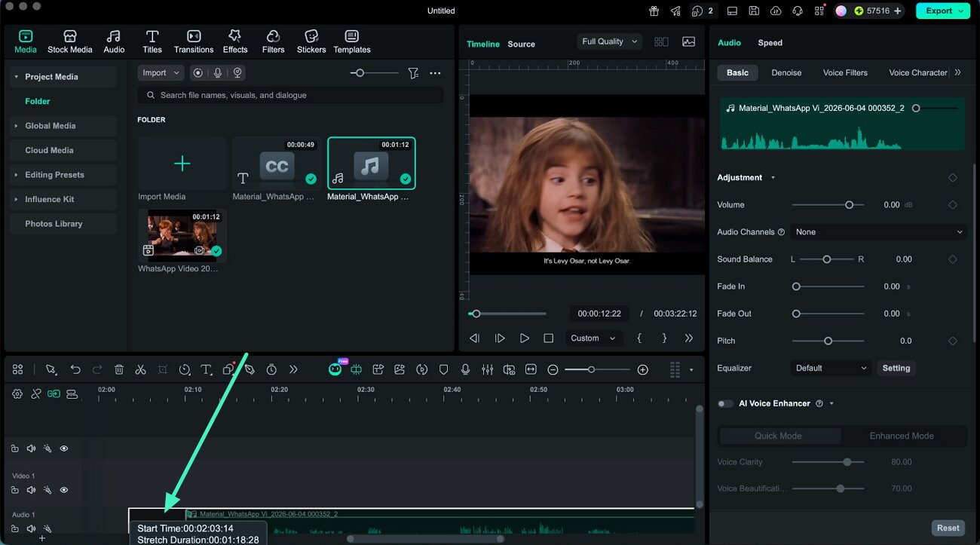The image size is (980, 545).
Task: Click the Sound Balance slider handle
Action: [x=827, y=259]
